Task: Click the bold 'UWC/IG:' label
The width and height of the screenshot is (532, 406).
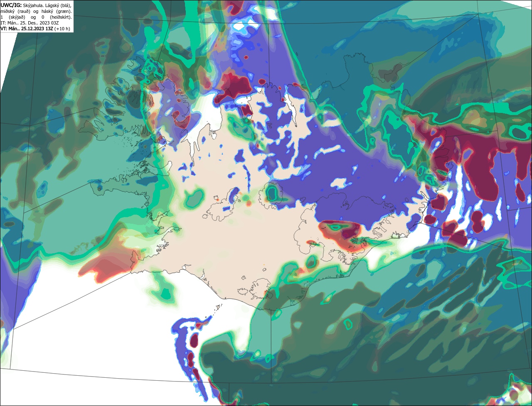Action: pos(11,5)
